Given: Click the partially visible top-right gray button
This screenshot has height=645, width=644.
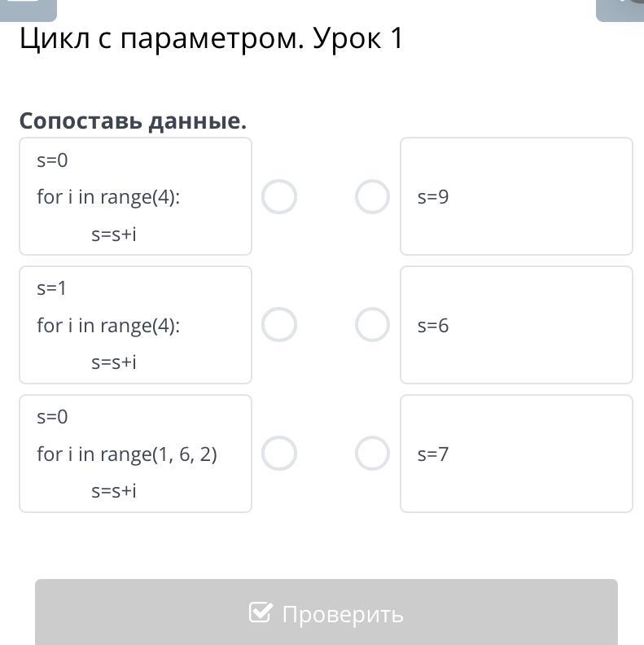Looking at the screenshot, I should coord(620,8).
